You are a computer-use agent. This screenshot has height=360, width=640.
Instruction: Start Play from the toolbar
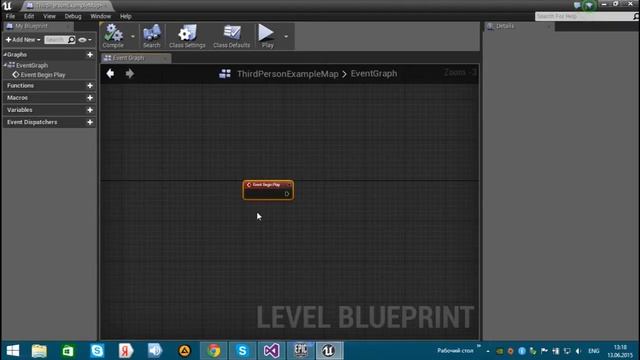267,36
